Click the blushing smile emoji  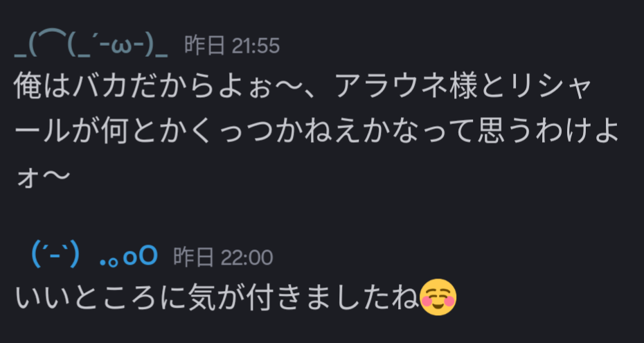click(438, 297)
